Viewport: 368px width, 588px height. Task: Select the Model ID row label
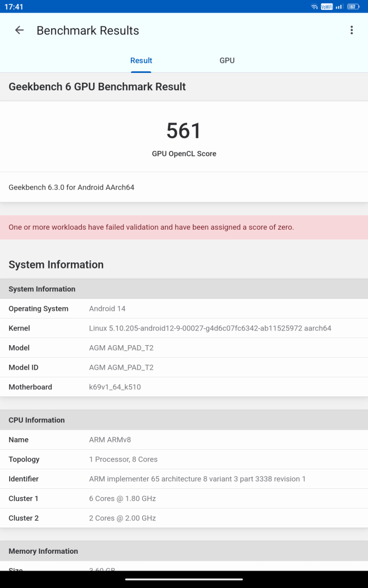(23, 367)
